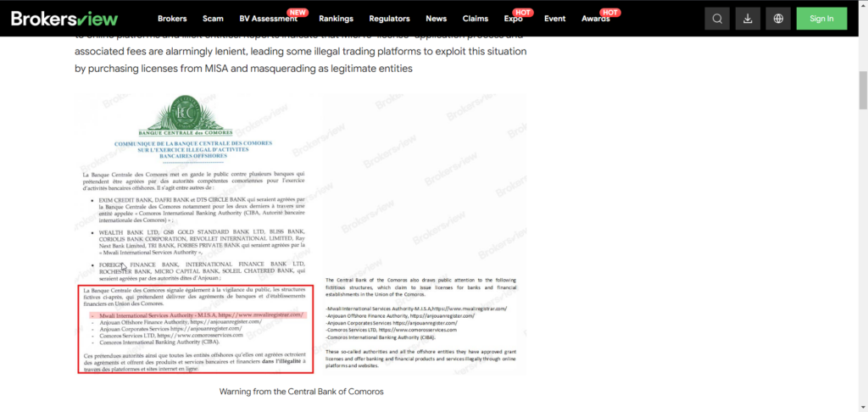Go to BV Assessment page
Screen dimensions: 868x412
pyautogui.click(x=269, y=19)
